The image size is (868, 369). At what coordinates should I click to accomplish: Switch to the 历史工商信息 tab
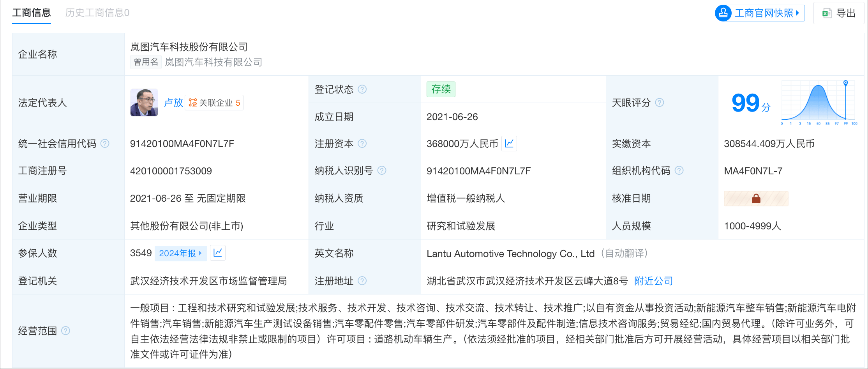(x=97, y=13)
